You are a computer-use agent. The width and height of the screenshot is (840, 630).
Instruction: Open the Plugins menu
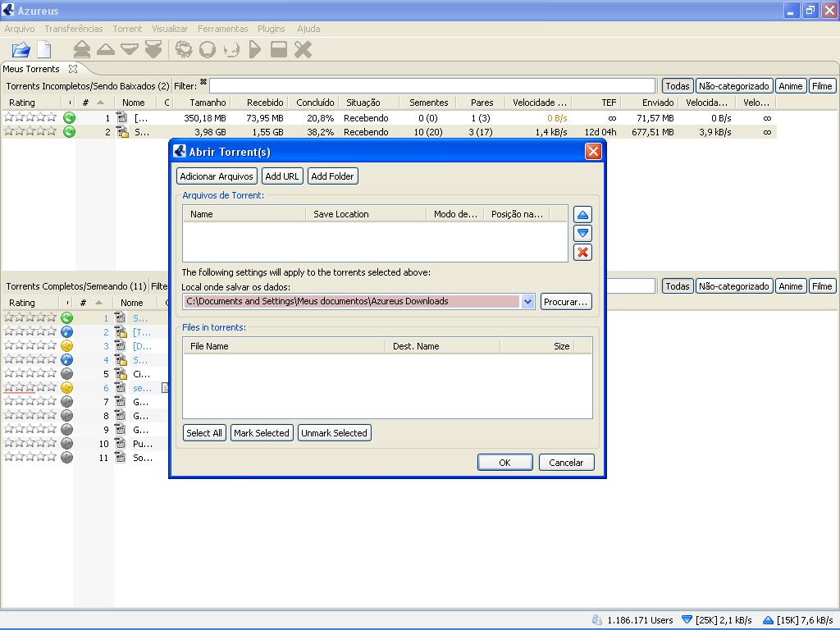click(271, 29)
